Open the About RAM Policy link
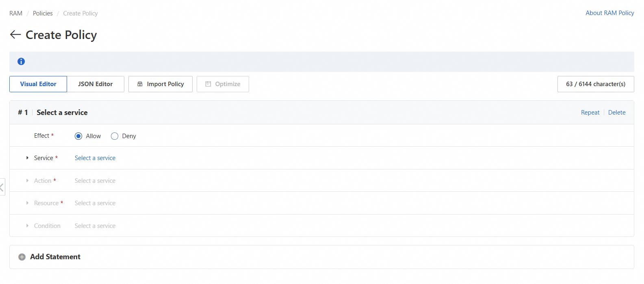The width and height of the screenshot is (644, 284). tap(609, 13)
